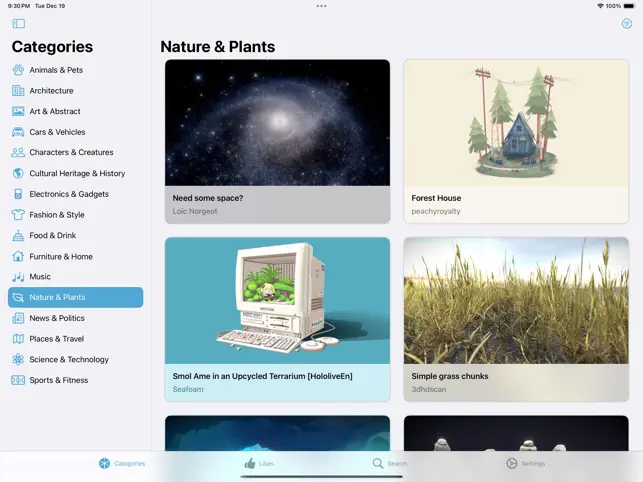Click the t-shirt icon for Fashion & Style
Viewport: 643px width, 482px height.
click(18, 215)
